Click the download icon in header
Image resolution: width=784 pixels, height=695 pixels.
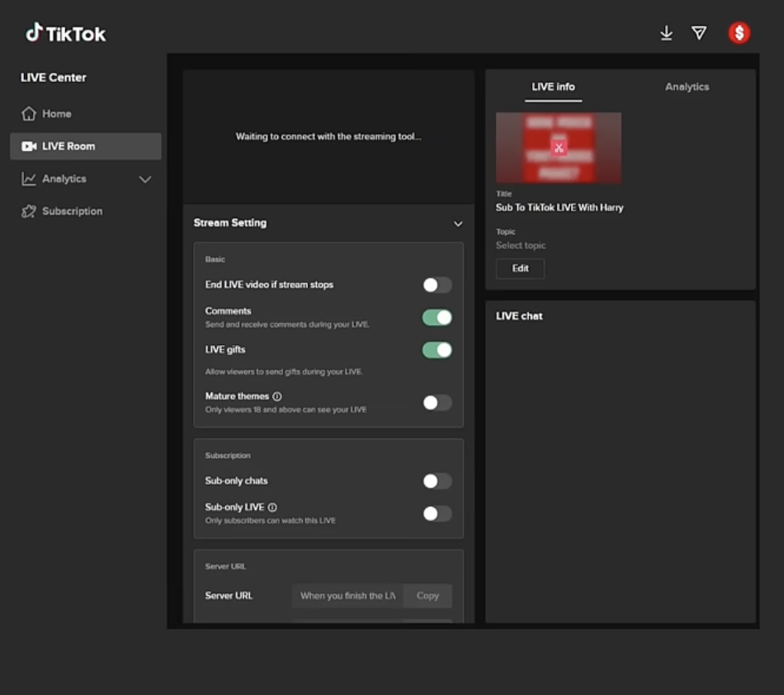[x=666, y=33]
